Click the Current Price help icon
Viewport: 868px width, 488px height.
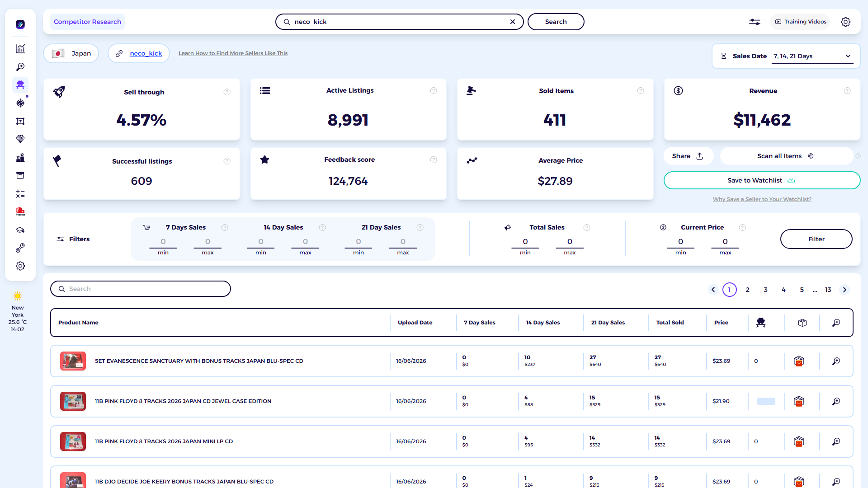742,227
